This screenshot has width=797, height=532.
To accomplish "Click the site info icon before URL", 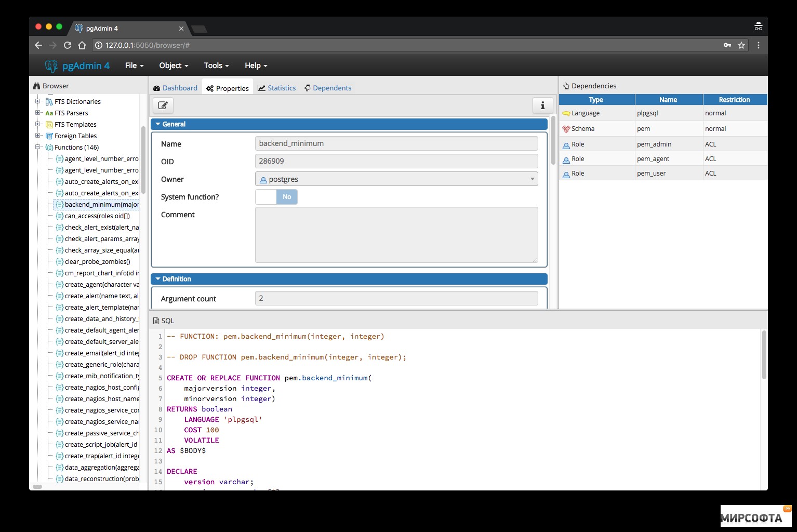I will pyautogui.click(x=99, y=45).
